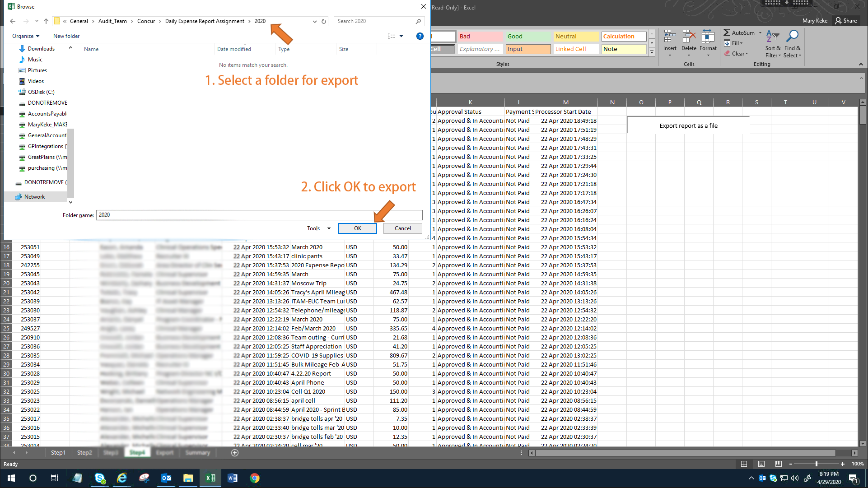Click OK to export to folder
The height and width of the screenshot is (488, 868).
click(x=357, y=228)
